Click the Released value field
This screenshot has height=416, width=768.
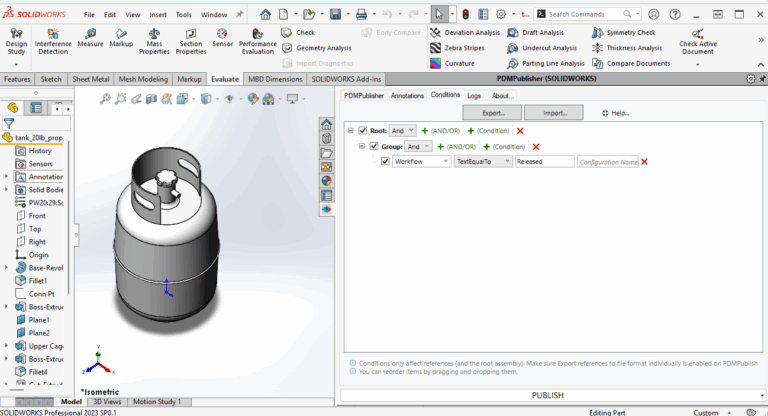pos(544,161)
